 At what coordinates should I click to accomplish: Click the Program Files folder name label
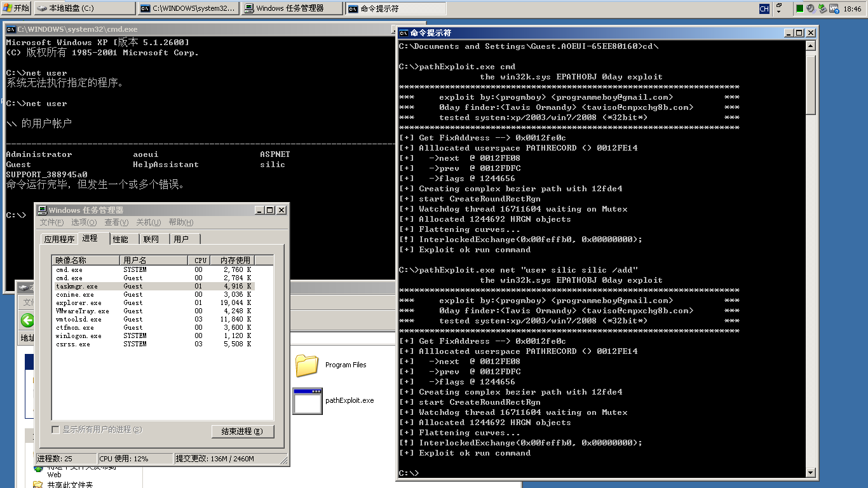pyautogui.click(x=346, y=365)
